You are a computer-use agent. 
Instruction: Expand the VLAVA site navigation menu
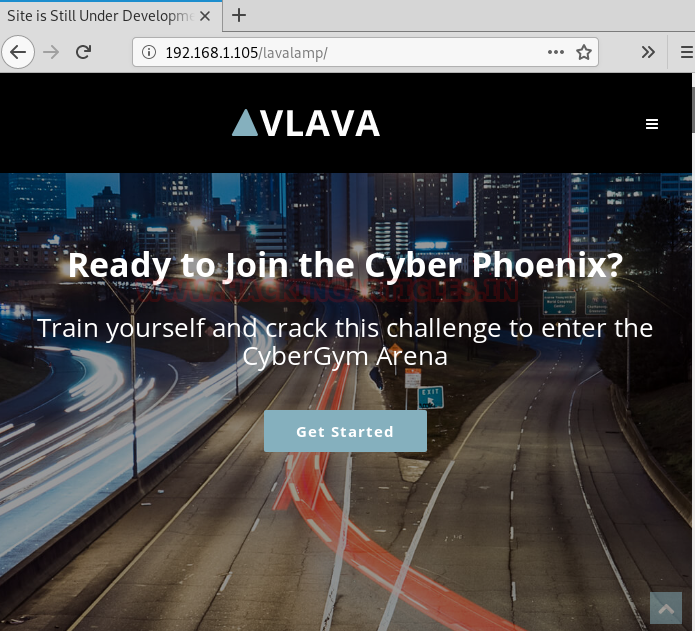point(652,124)
